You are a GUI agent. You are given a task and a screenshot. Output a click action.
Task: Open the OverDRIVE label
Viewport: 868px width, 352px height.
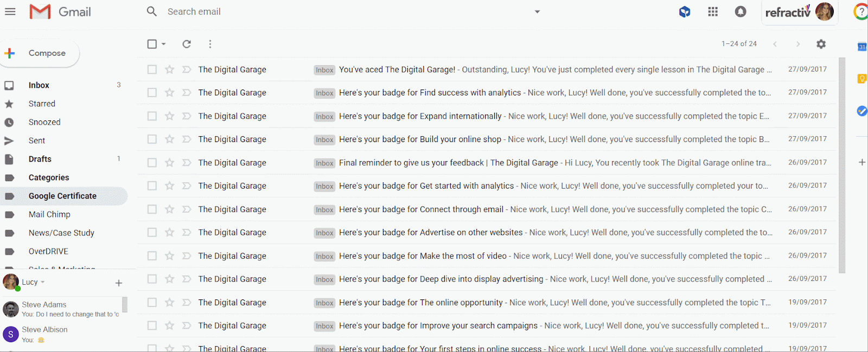point(48,251)
